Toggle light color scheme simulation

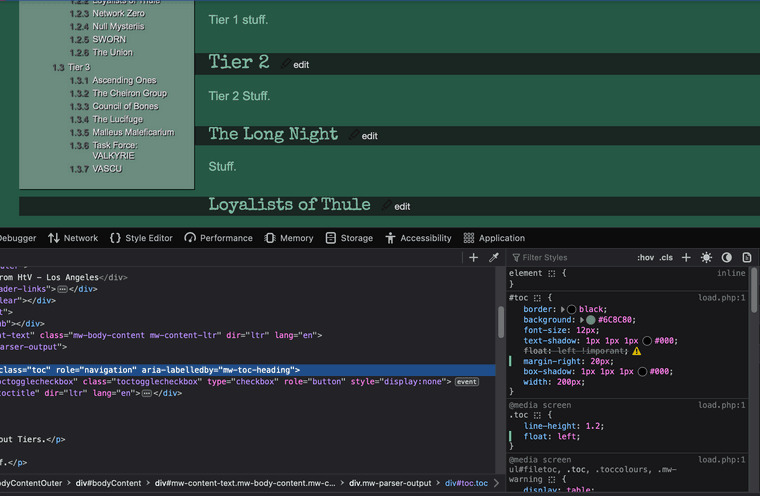click(x=706, y=258)
